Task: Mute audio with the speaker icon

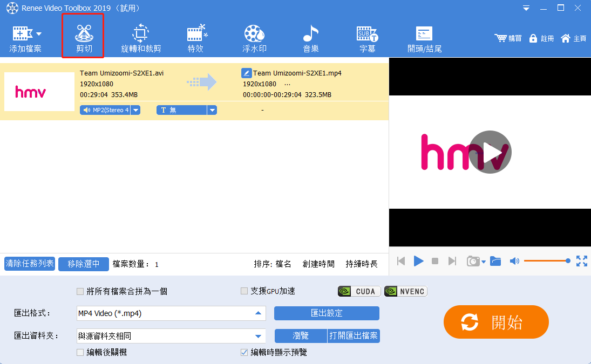Action: coord(514,261)
